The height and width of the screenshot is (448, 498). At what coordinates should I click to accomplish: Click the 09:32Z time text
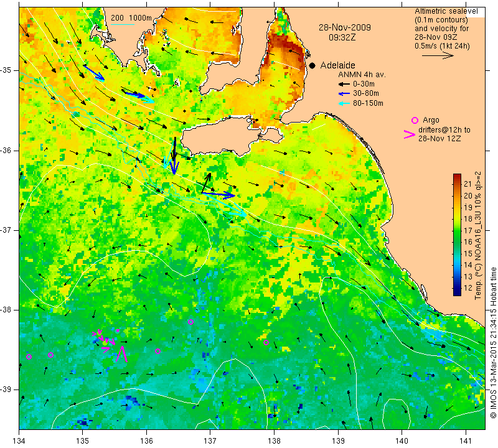[342, 37]
